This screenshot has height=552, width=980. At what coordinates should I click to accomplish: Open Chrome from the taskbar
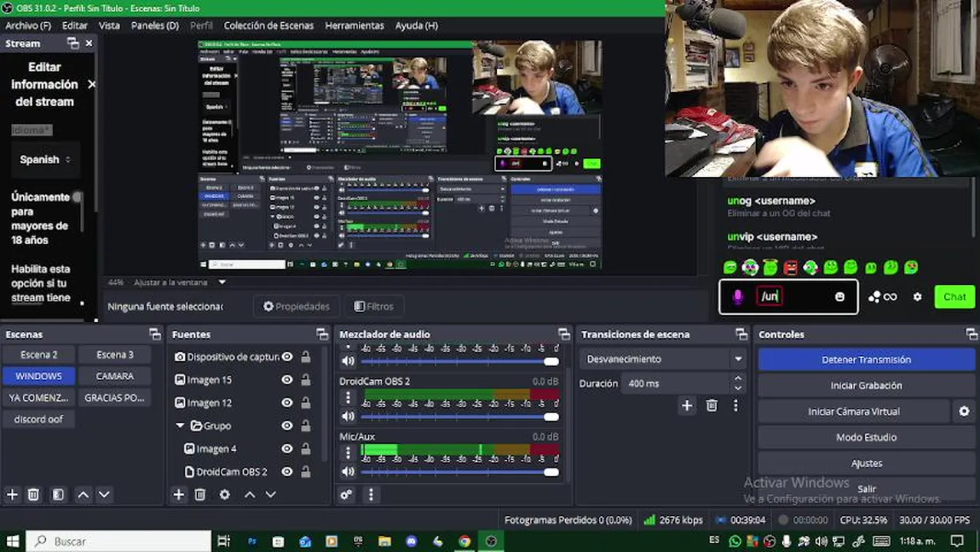(465, 541)
